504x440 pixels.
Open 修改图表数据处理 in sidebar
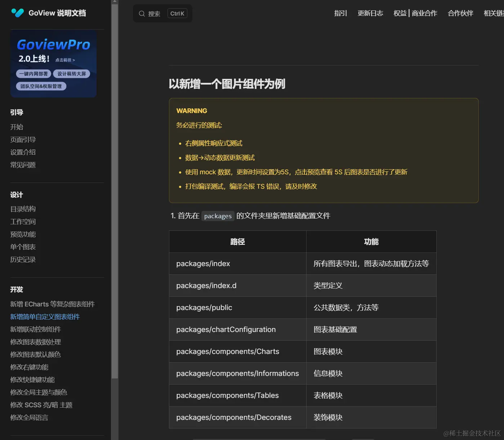[36, 342]
